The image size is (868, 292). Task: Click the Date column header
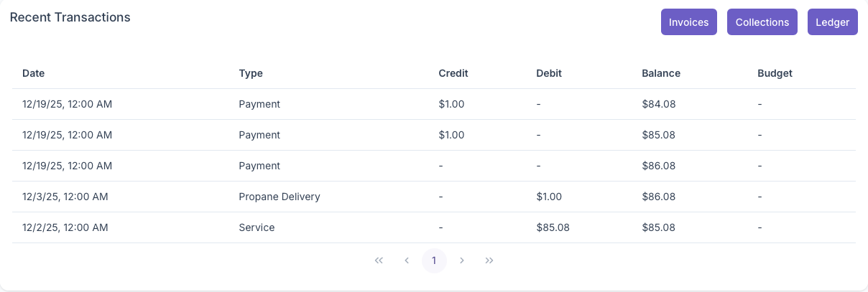coord(34,73)
